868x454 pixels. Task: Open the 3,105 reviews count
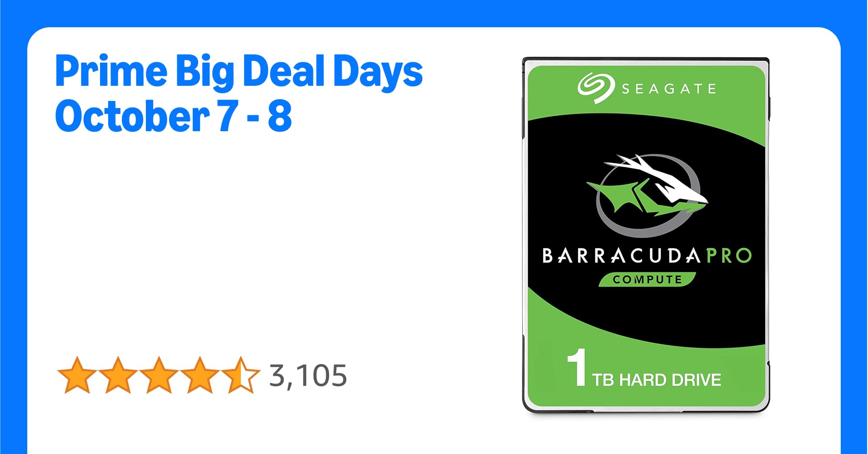click(x=308, y=376)
